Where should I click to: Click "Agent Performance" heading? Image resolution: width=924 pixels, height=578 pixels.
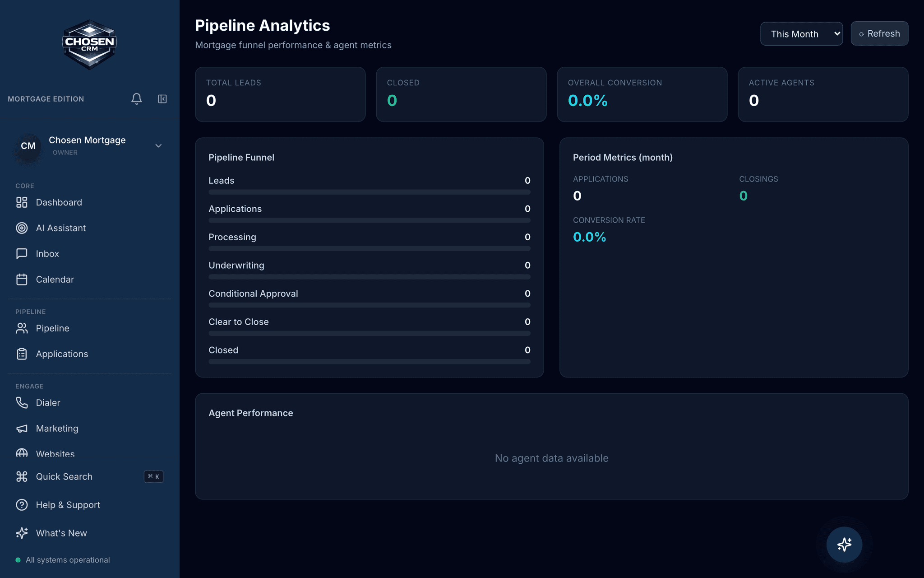251,413
